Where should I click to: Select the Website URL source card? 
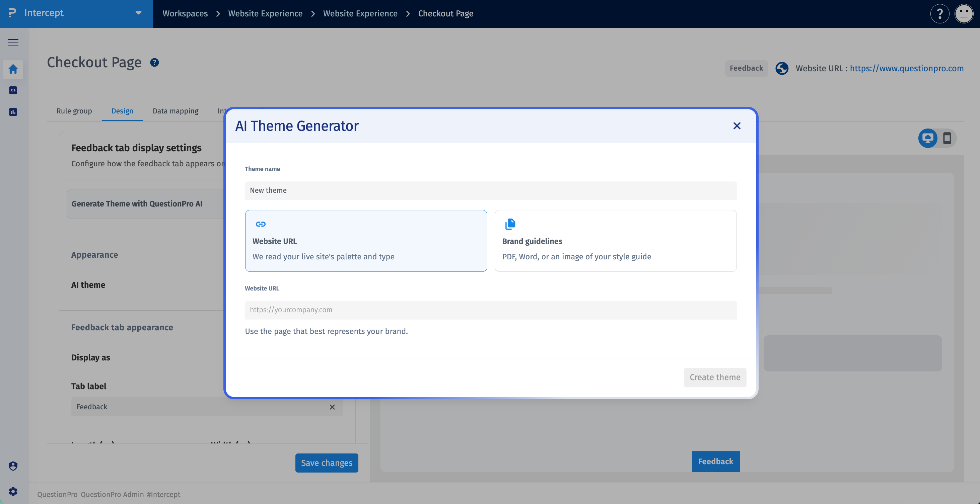366,241
